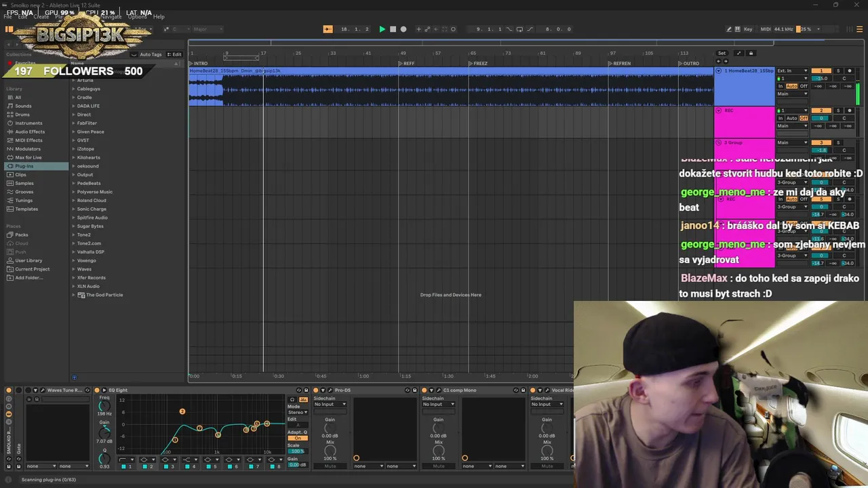The height and width of the screenshot is (488, 868).
Task: Toggle the Pro-DS device activator
Action: (316, 390)
